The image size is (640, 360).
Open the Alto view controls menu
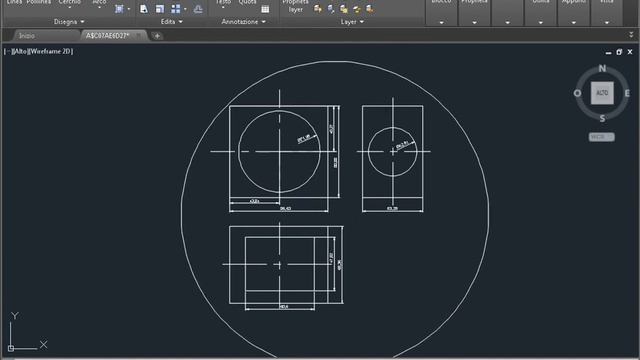coord(20,51)
